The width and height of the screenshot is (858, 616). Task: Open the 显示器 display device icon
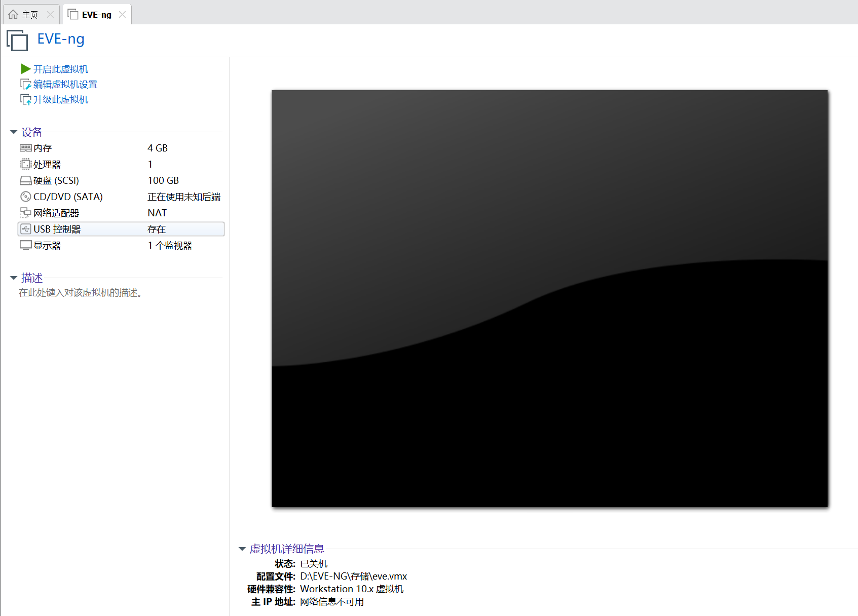pos(25,245)
